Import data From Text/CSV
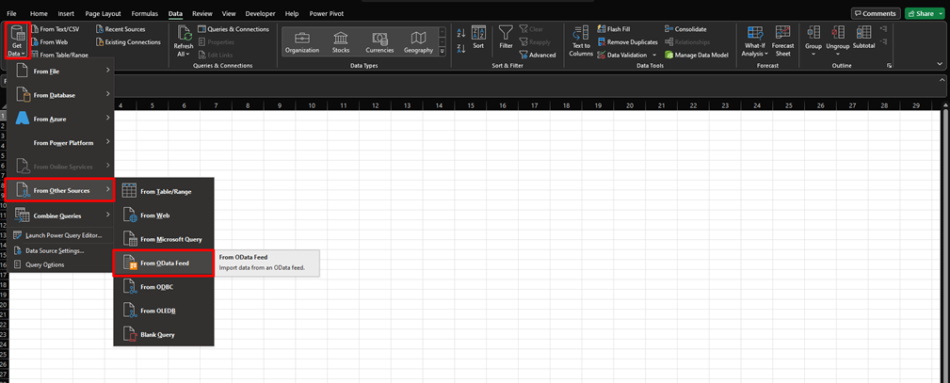 coord(55,29)
